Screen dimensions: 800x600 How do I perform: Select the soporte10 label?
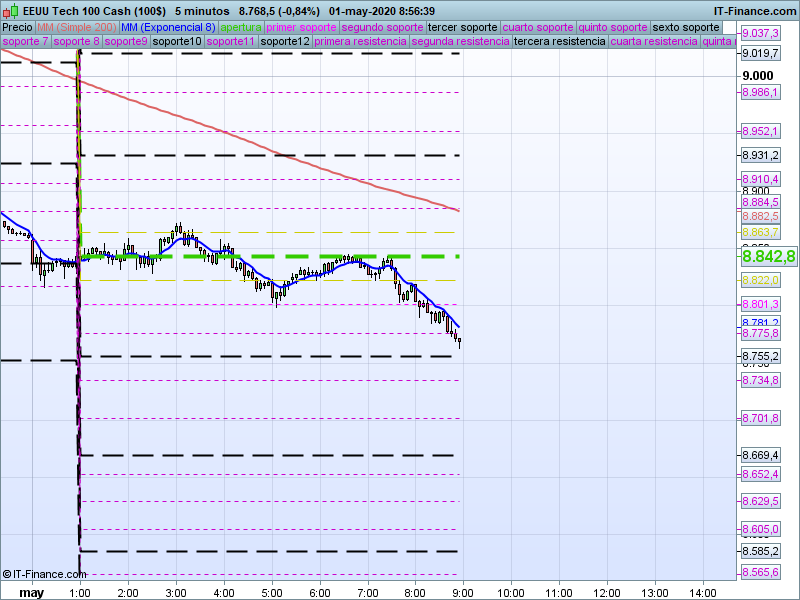177,42
